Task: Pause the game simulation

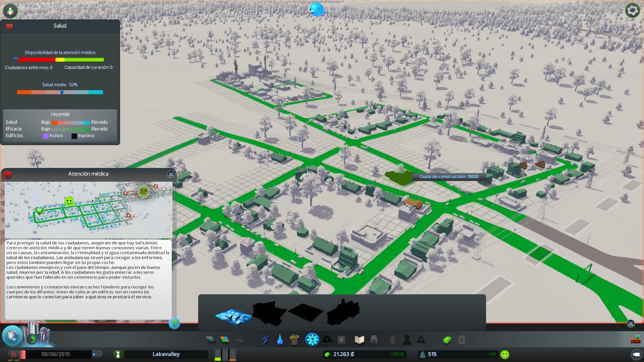Action: pos(14,354)
